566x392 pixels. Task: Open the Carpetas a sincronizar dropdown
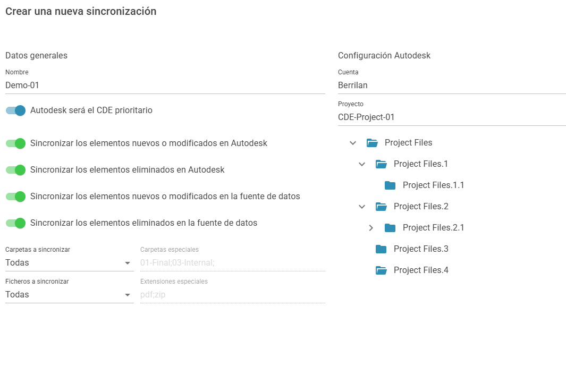[69, 263]
